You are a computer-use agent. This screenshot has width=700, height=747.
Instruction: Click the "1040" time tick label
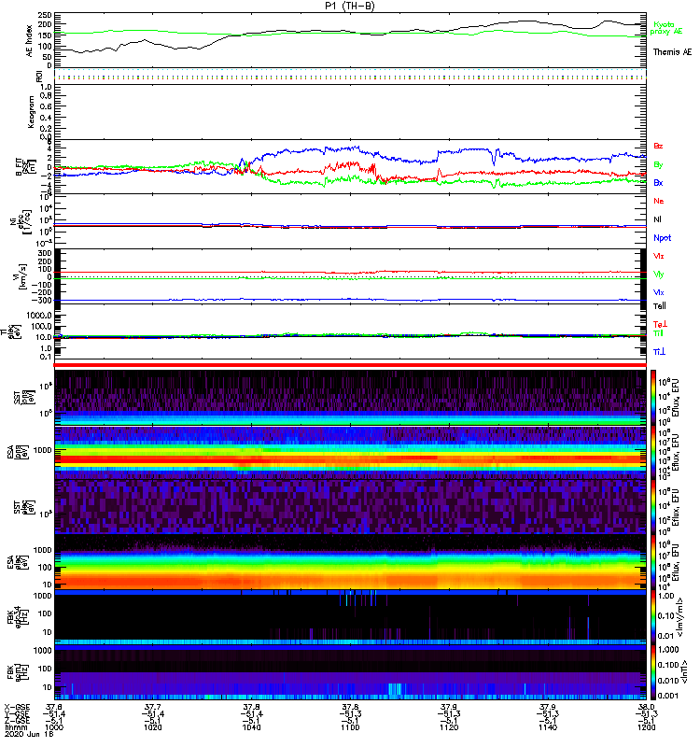[251, 727]
